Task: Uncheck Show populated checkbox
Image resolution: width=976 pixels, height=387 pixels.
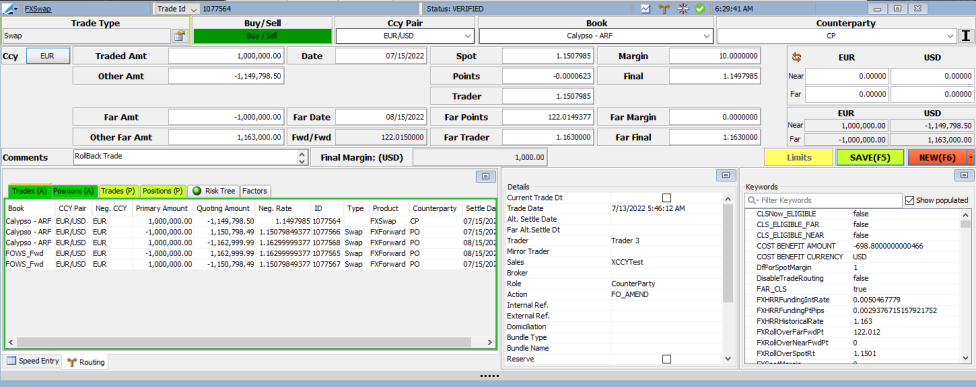Action: pyautogui.click(x=909, y=200)
